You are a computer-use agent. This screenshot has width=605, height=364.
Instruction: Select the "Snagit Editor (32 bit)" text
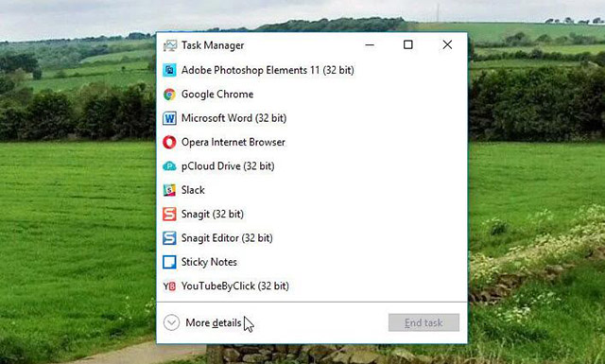pos(227,238)
